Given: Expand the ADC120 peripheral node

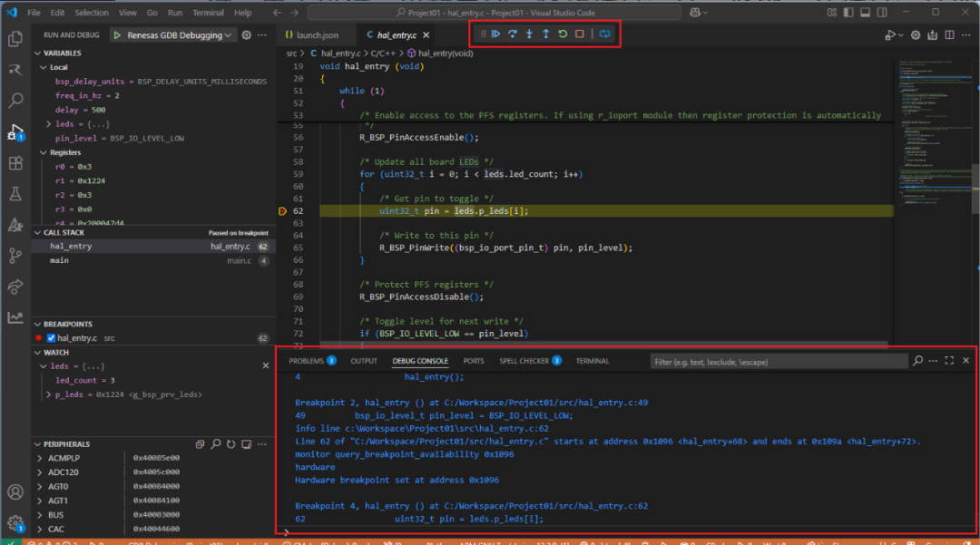Looking at the screenshot, I should [40, 472].
